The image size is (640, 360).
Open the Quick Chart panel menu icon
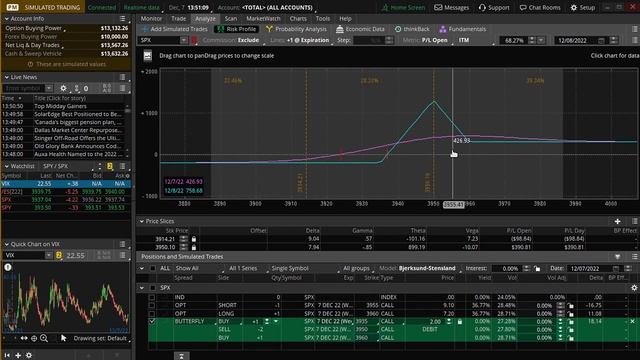pyautogui.click(x=122, y=244)
